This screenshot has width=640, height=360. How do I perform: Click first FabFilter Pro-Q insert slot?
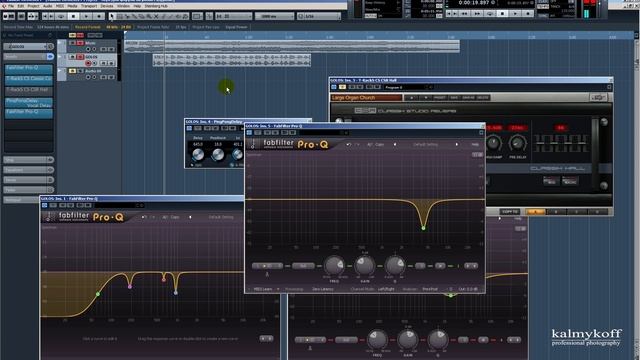coord(29,69)
